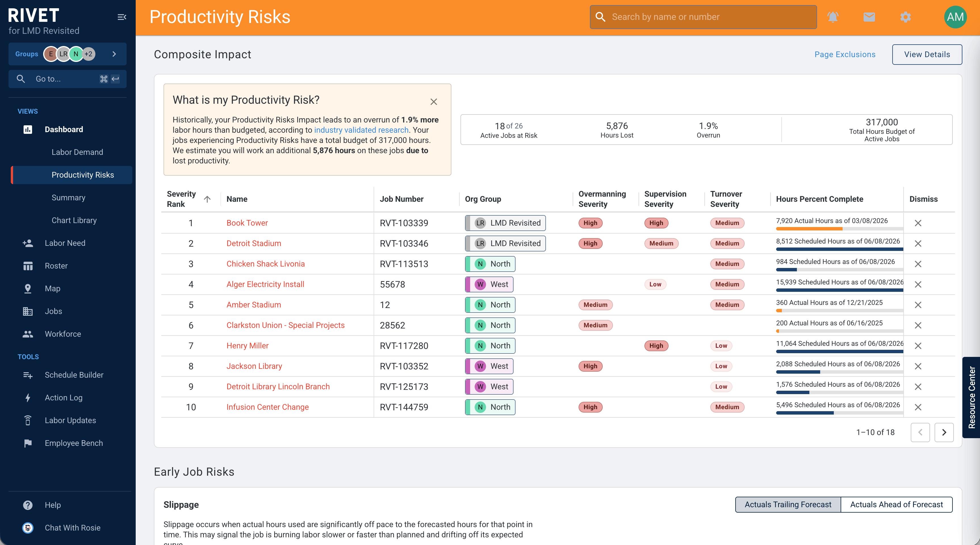Open notifications bell icon
This screenshot has width=980, height=545.
[833, 17]
